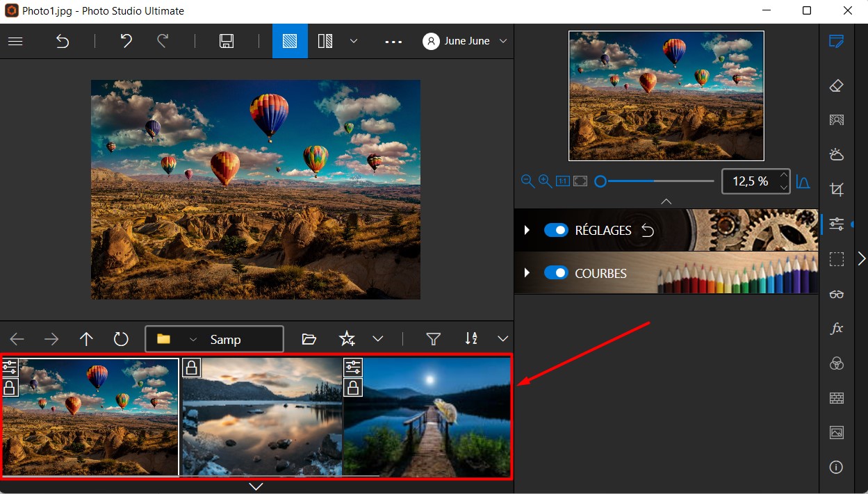Expand the side panel with right chevron

(862, 258)
